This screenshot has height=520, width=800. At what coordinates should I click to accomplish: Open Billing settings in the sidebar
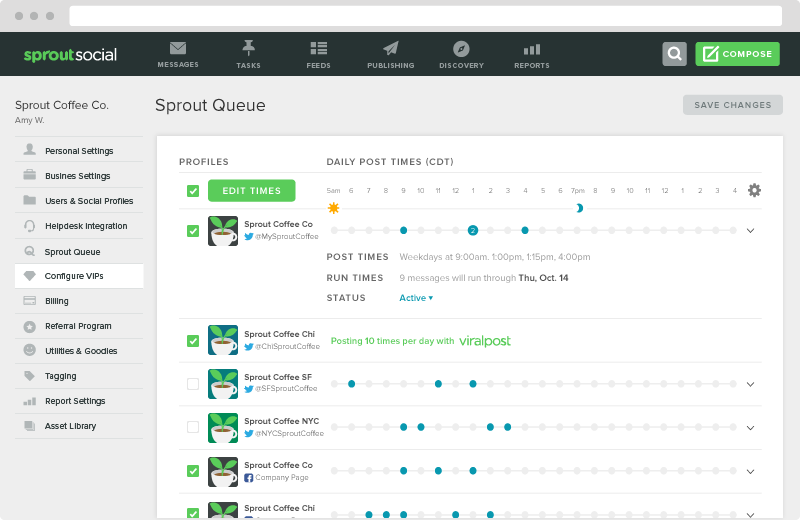[79, 301]
